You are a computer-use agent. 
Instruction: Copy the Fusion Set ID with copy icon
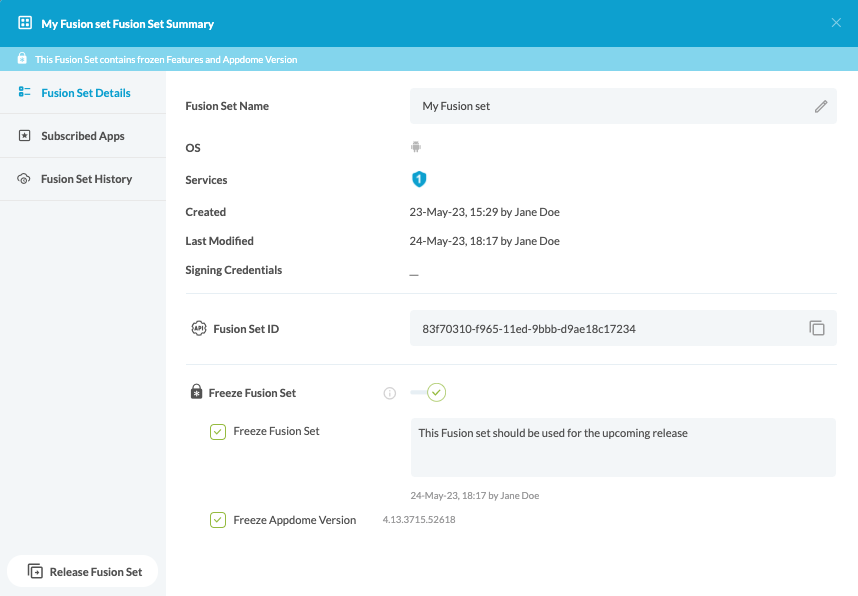coord(817,328)
